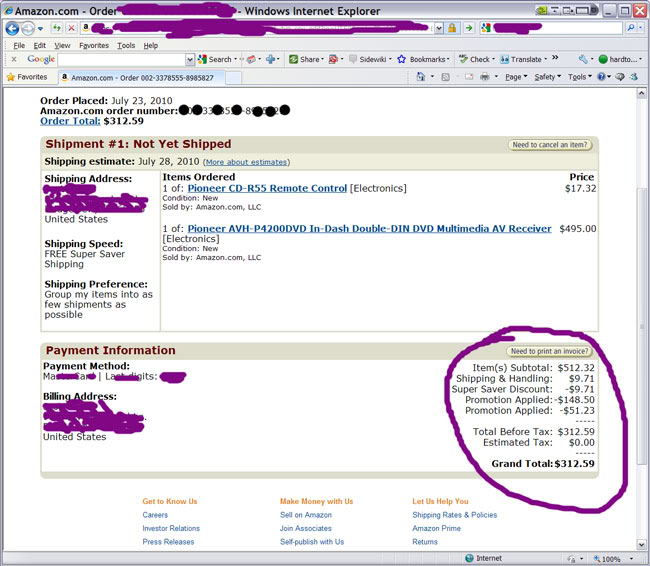Open Amazon Prime footer link
Image resolution: width=650 pixels, height=566 pixels.
[437, 528]
